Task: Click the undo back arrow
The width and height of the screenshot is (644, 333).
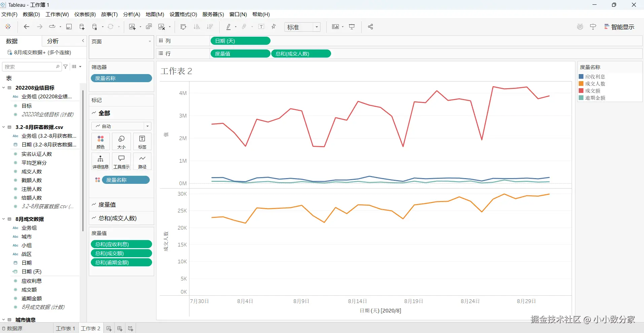Action: (27, 27)
